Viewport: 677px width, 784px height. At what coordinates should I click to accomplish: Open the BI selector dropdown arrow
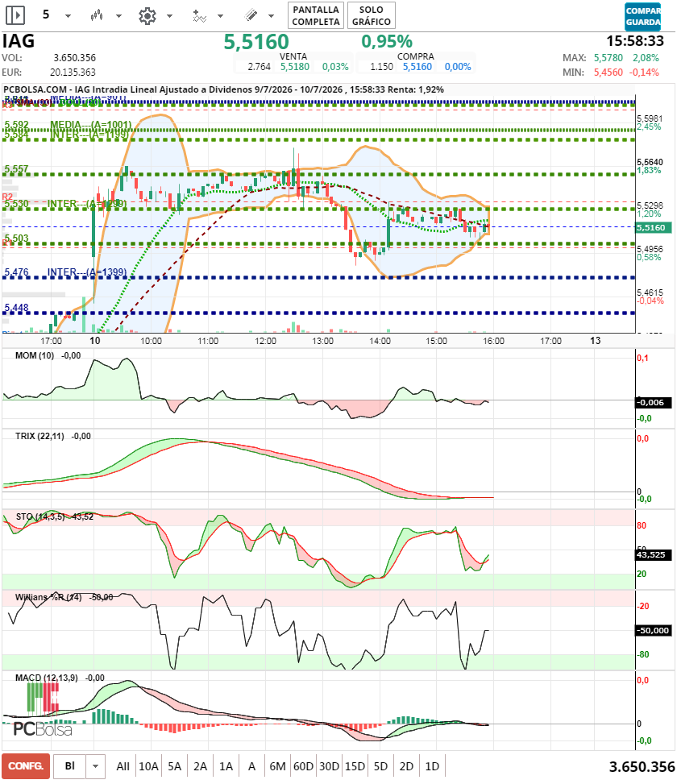pyautogui.click(x=95, y=766)
